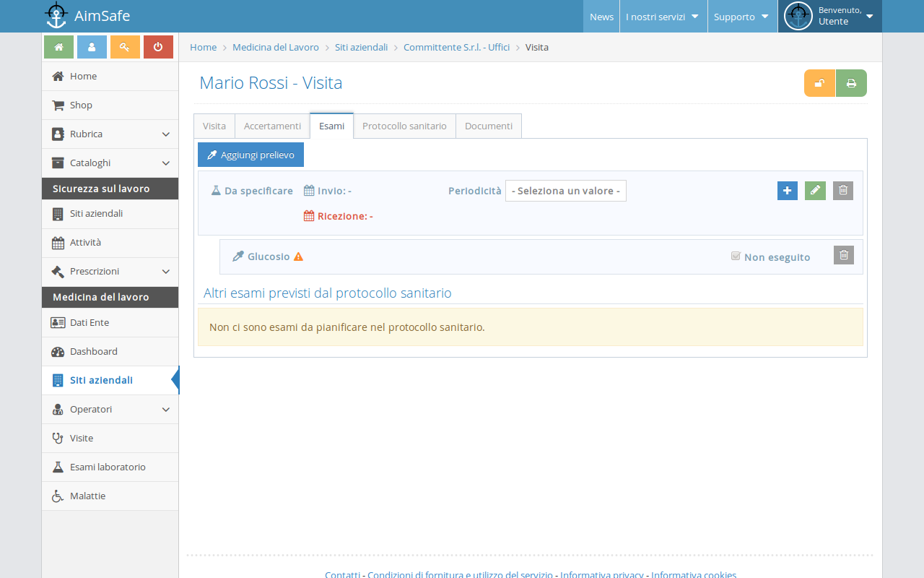Click the orange unlock button next to print

click(x=820, y=83)
